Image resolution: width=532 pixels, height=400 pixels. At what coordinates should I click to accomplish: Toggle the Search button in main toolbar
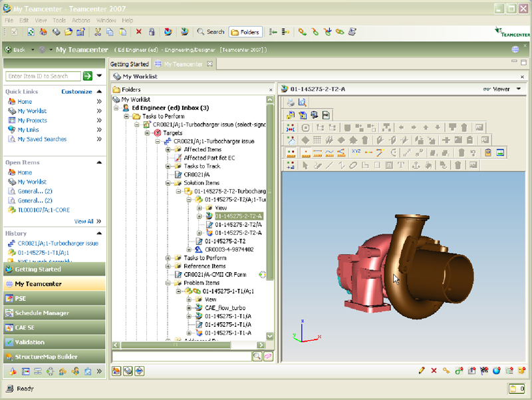pos(211,32)
